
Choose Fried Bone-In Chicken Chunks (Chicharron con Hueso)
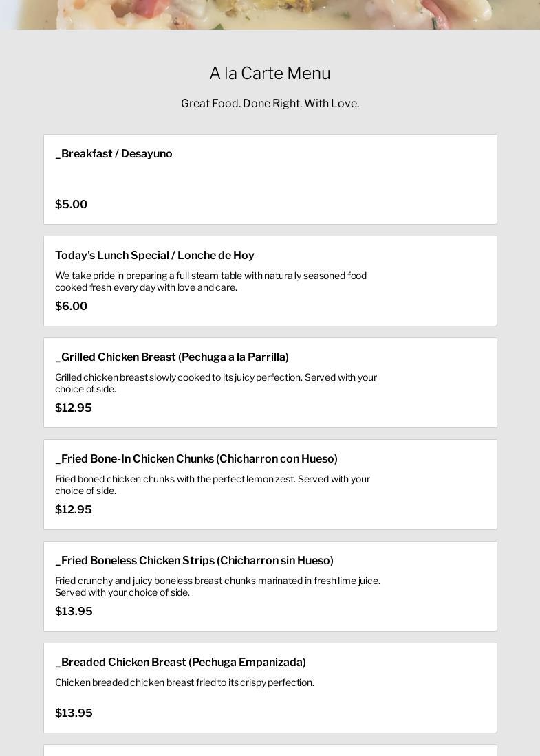[x=196, y=459]
